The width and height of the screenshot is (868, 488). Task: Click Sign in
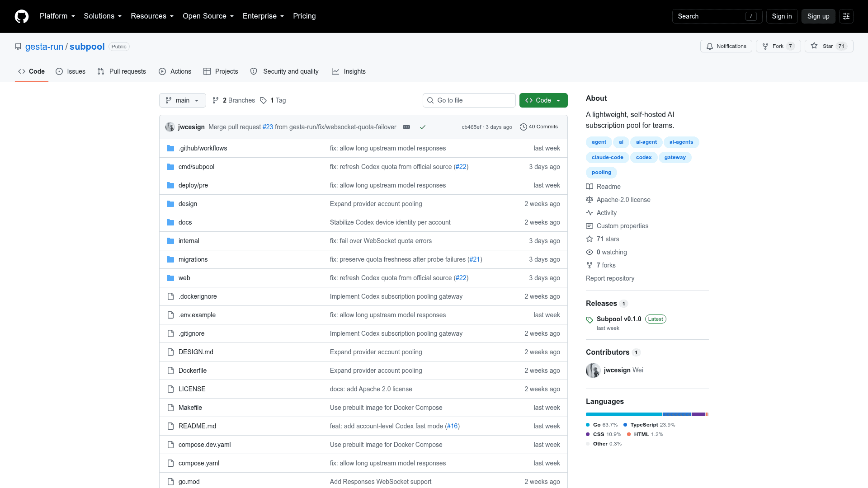(x=782, y=16)
